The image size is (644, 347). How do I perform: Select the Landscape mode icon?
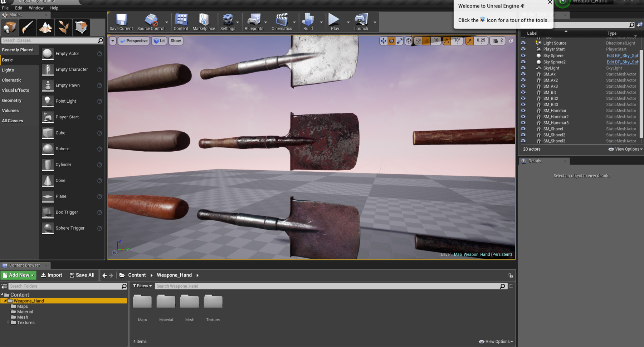45,27
